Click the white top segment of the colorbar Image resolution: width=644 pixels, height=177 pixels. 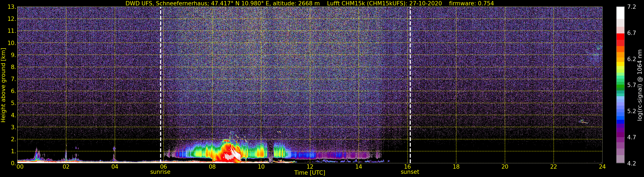(x=620, y=13)
